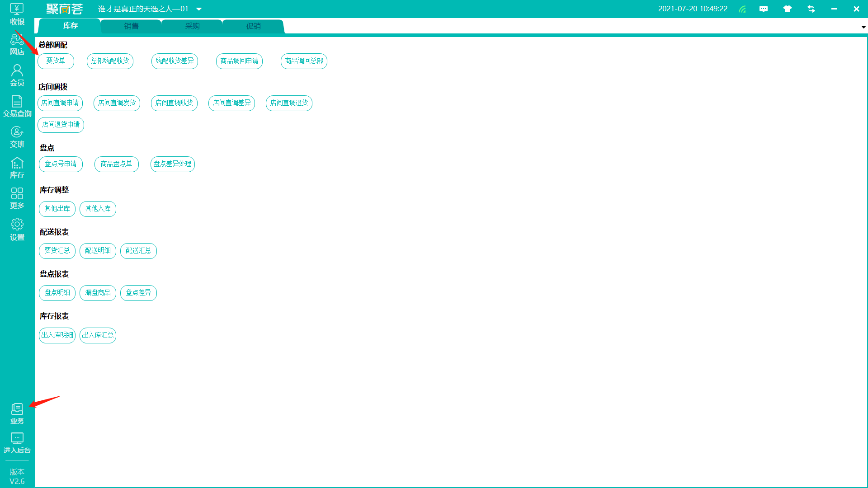Click the skin shirt icon

click(788, 9)
